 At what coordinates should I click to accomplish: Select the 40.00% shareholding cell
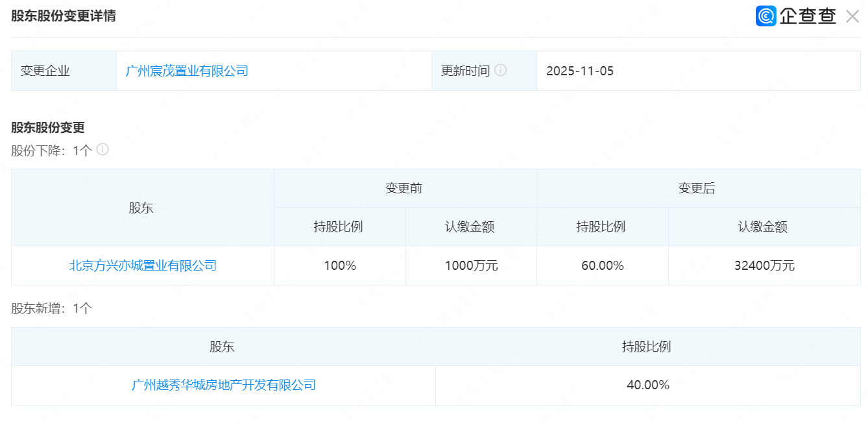(647, 385)
